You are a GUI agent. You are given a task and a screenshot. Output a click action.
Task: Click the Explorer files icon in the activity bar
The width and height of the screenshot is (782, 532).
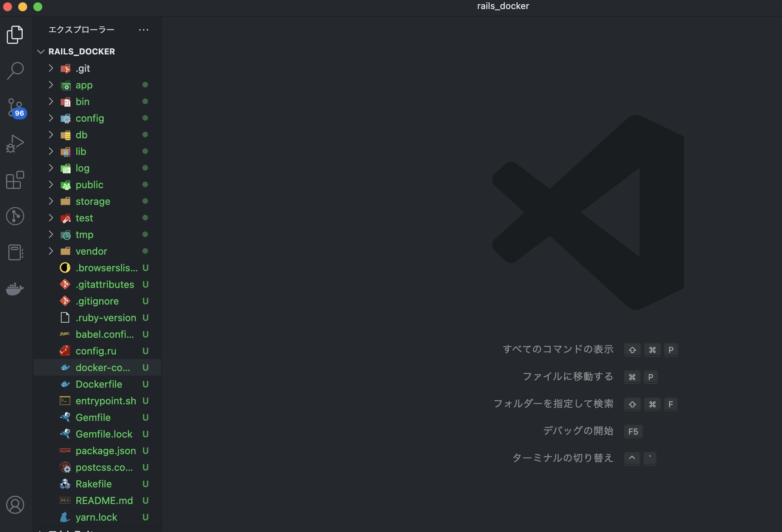15,34
